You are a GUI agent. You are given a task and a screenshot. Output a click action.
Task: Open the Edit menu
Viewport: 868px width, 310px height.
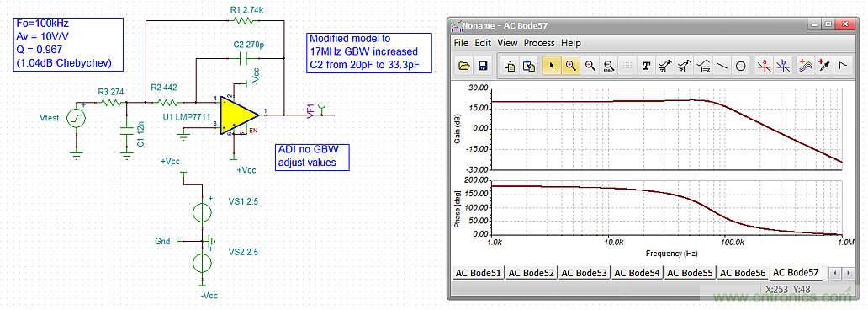click(x=483, y=43)
